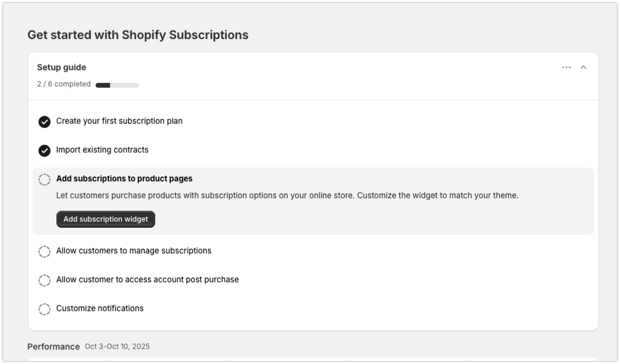620x364 pixels.
Task: Click the setup progress bar
Action: [117, 85]
